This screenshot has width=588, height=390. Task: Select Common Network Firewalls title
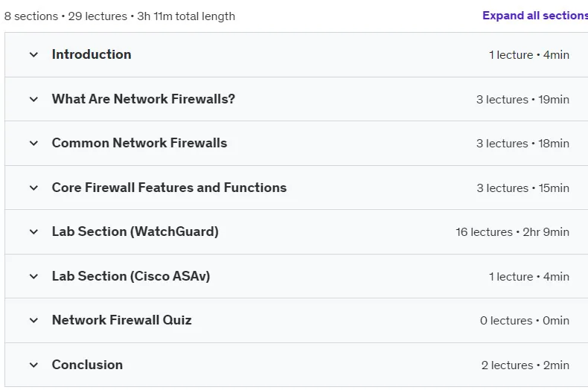pos(139,143)
